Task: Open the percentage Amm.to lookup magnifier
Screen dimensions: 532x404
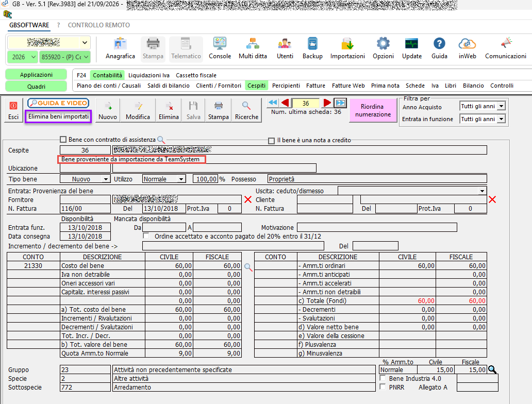Action: point(492,370)
